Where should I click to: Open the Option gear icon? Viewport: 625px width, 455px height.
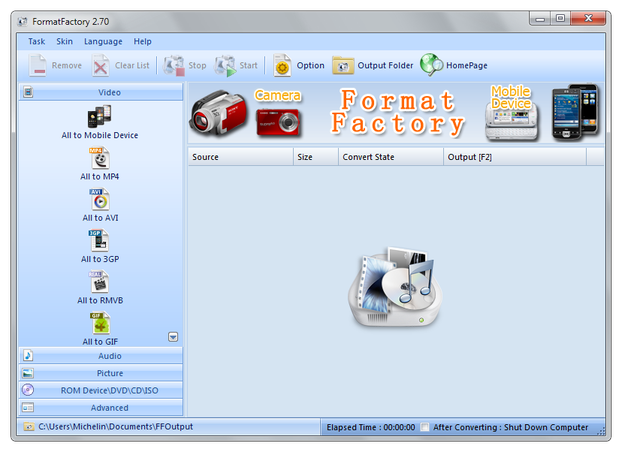[282, 65]
